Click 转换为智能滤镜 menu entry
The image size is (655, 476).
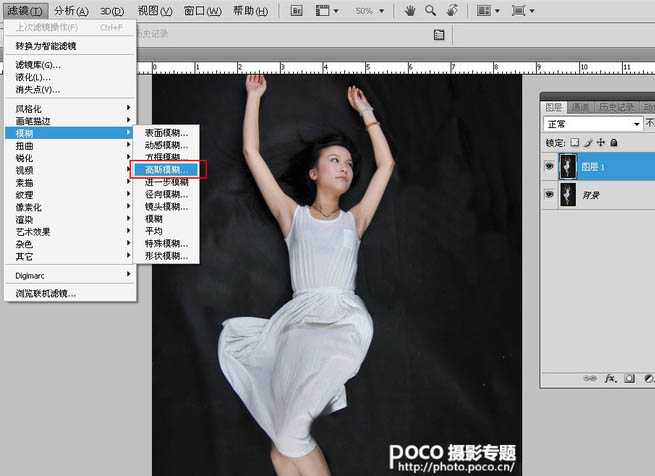tap(46, 46)
